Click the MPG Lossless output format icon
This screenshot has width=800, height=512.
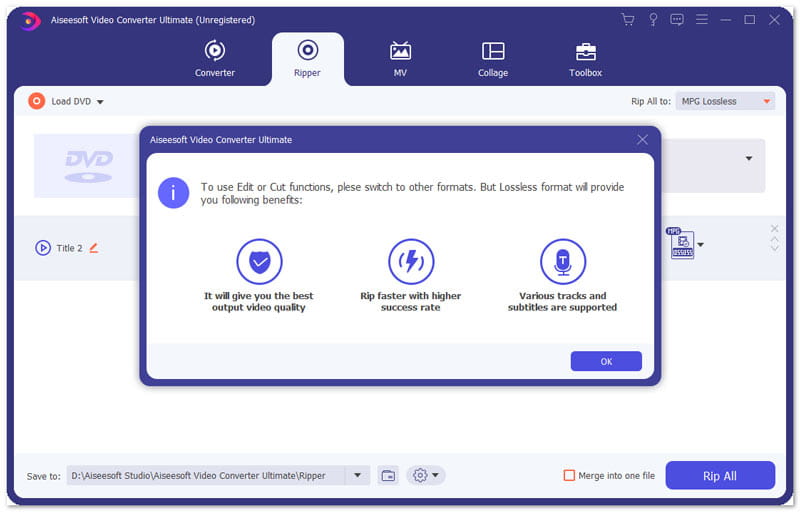point(681,243)
